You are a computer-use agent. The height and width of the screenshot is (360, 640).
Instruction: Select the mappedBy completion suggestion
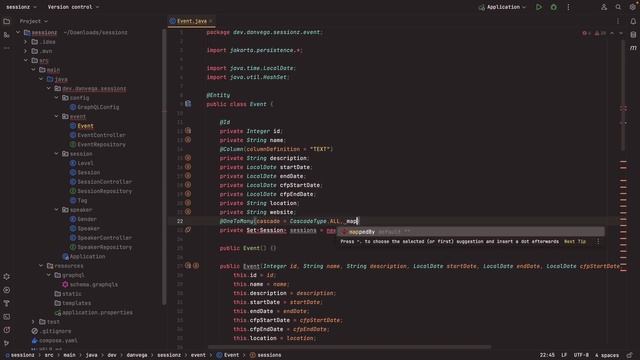471,232
